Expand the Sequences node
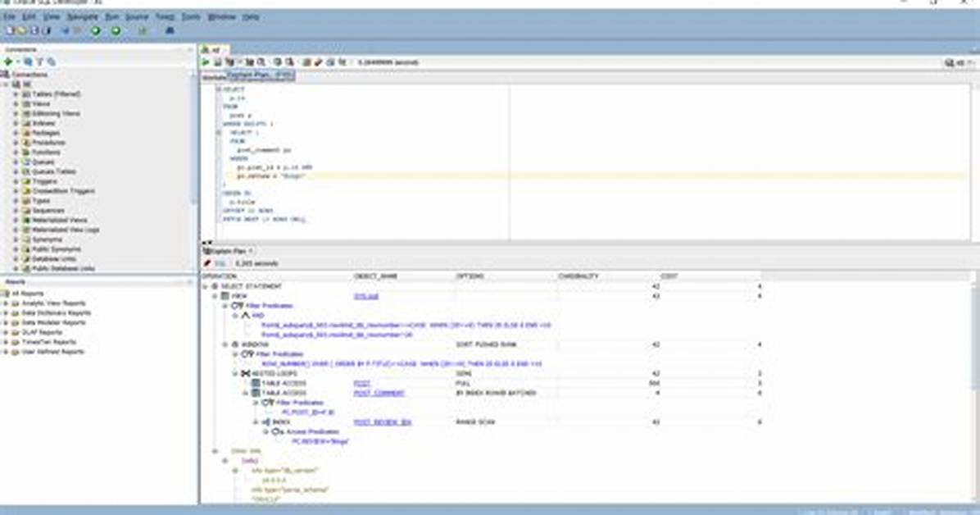This screenshot has width=980, height=515. pyautogui.click(x=16, y=210)
